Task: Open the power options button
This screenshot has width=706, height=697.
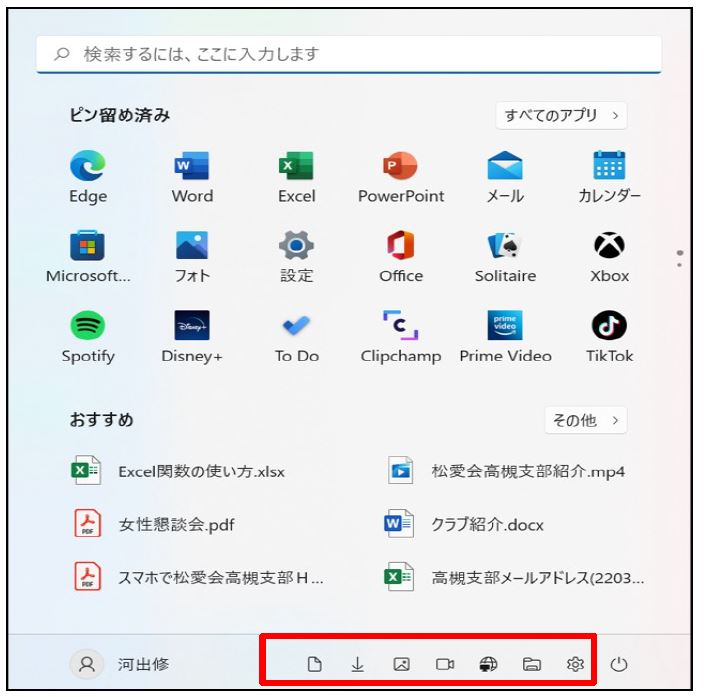Action: click(x=619, y=664)
